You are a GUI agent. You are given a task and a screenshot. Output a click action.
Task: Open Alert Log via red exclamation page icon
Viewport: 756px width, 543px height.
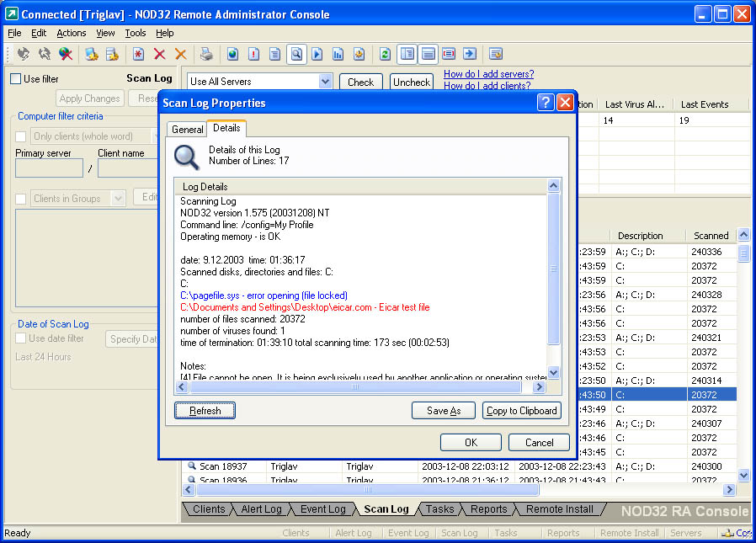click(253, 54)
